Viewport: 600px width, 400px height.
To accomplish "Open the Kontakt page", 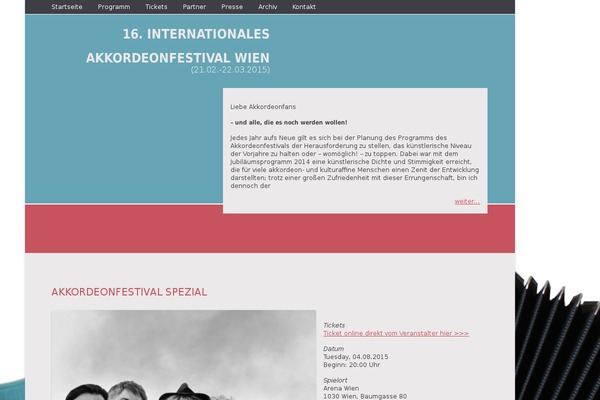I will 304,7.
